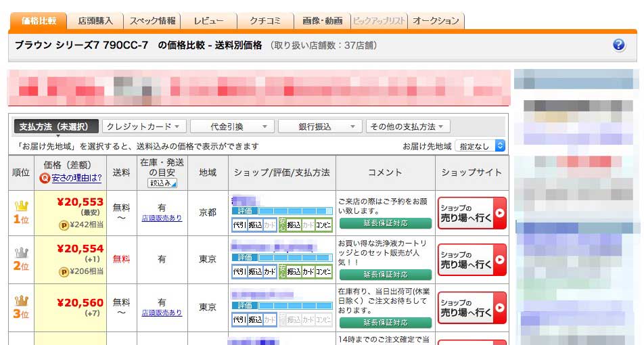Screen dimensions: 644x345
Task: Switch to the スペック情報 tab
Action: click(152, 21)
